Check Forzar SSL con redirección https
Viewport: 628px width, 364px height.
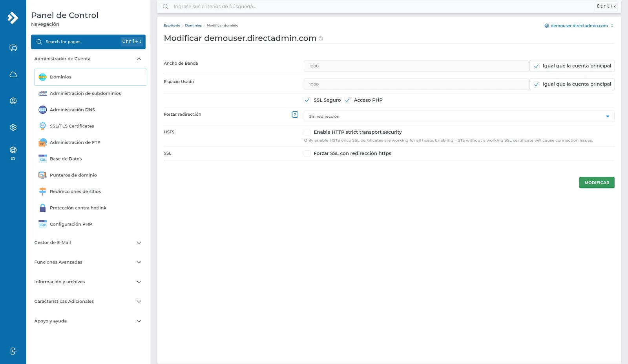[x=307, y=153]
